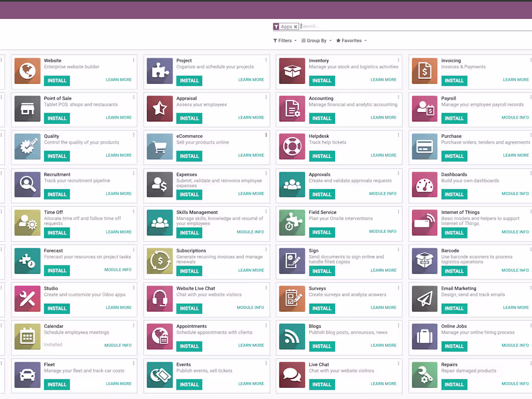Click the Fleet car icon
Viewport: 532px width, 399px height.
27,375
